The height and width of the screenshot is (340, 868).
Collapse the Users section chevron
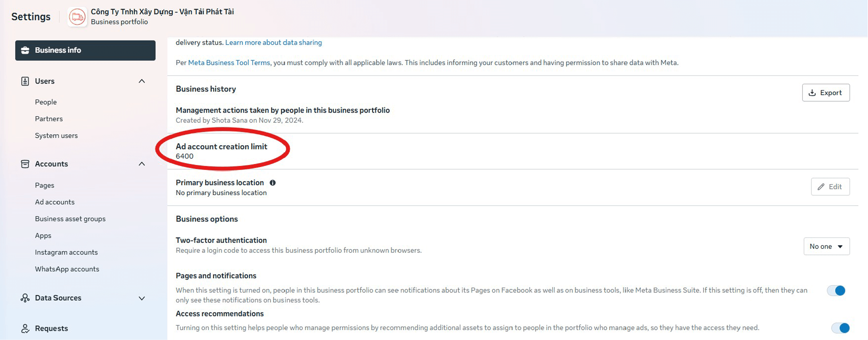click(142, 81)
